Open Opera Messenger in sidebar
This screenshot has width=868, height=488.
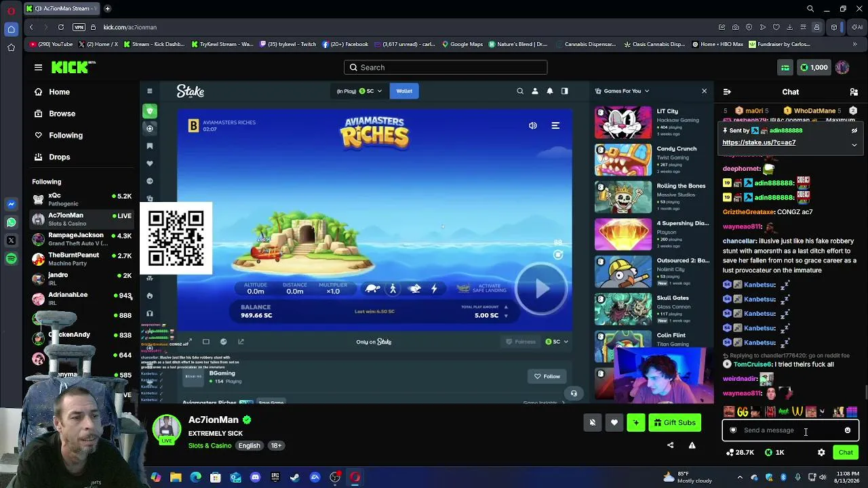tap(11, 204)
